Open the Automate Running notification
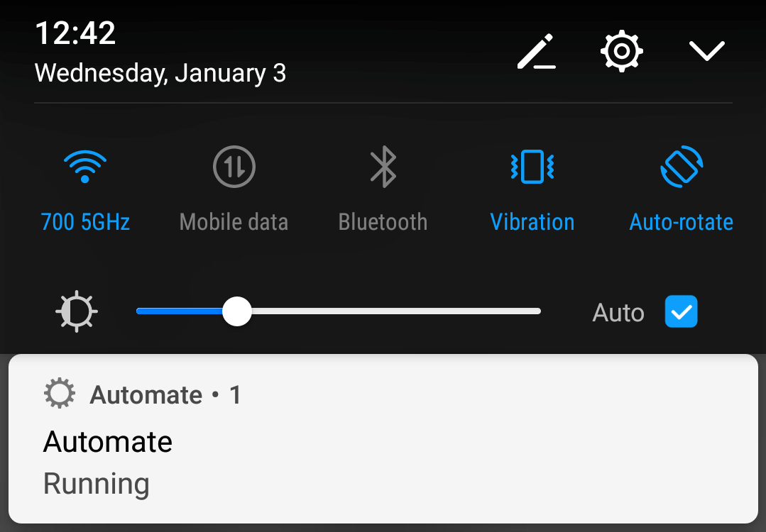 coord(383,439)
